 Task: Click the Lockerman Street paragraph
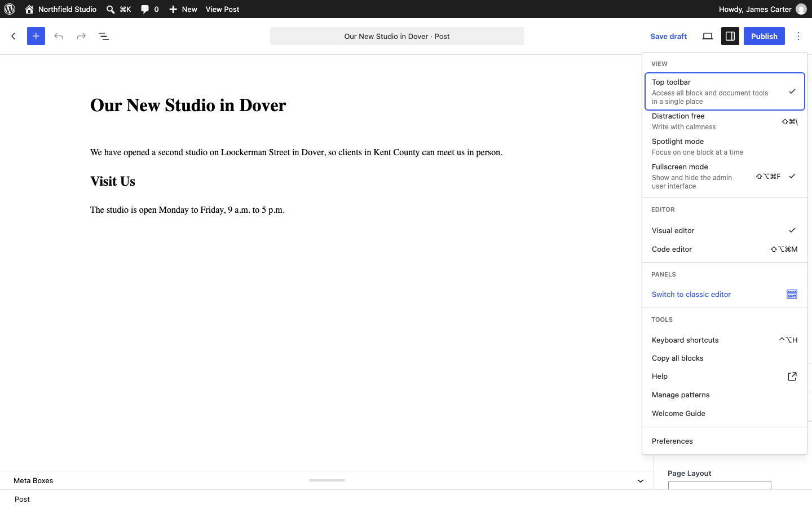point(297,152)
